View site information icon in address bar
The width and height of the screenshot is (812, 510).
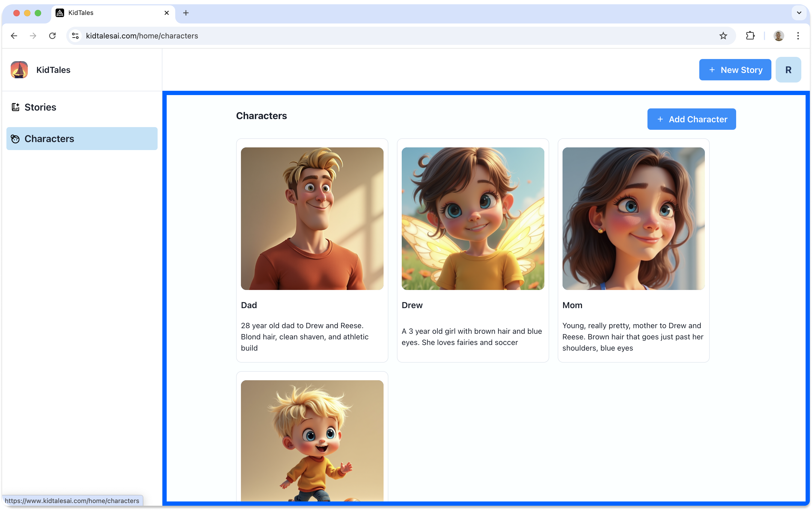[76, 36]
